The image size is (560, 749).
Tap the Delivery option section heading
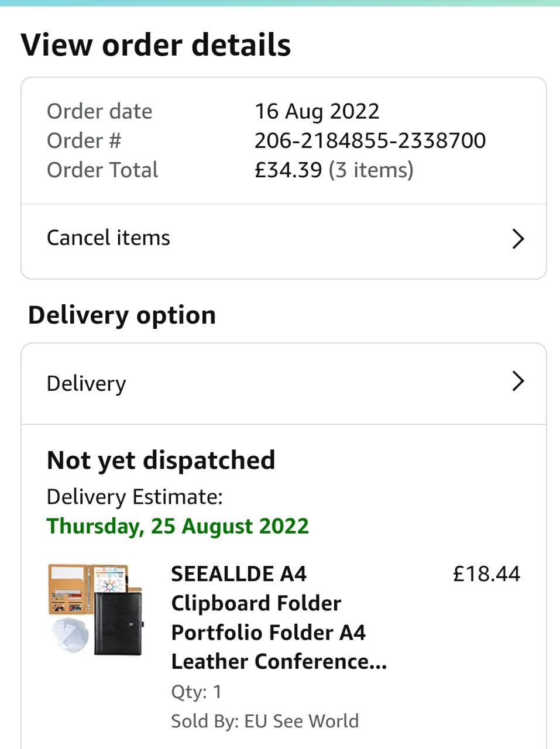point(122,315)
